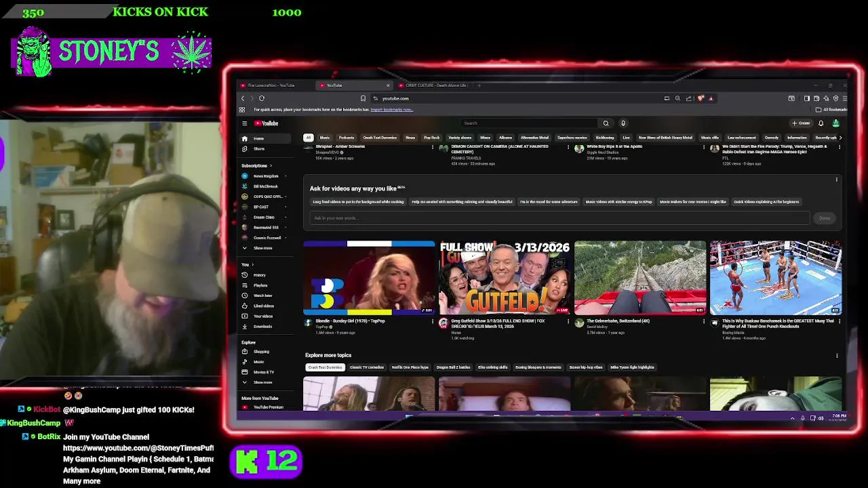Click the Brave Rewards triangle icon
The width and height of the screenshot is (868, 488).
coord(710,98)
